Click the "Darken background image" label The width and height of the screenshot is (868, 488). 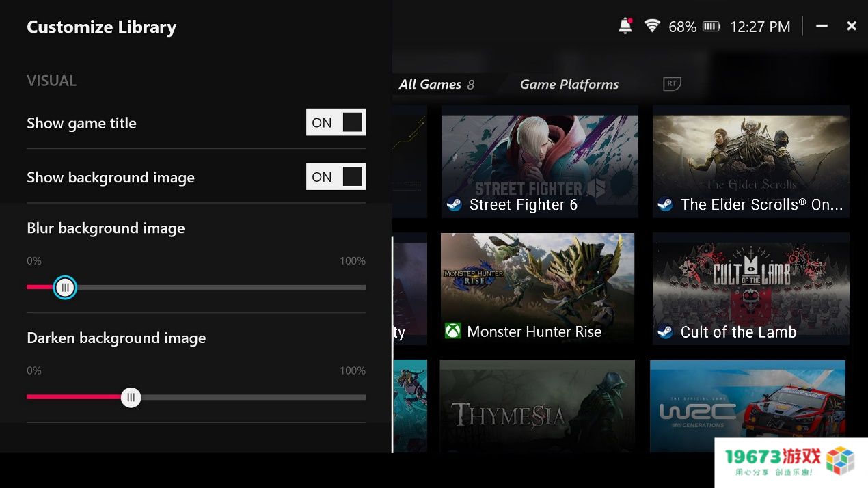(116, 338)
